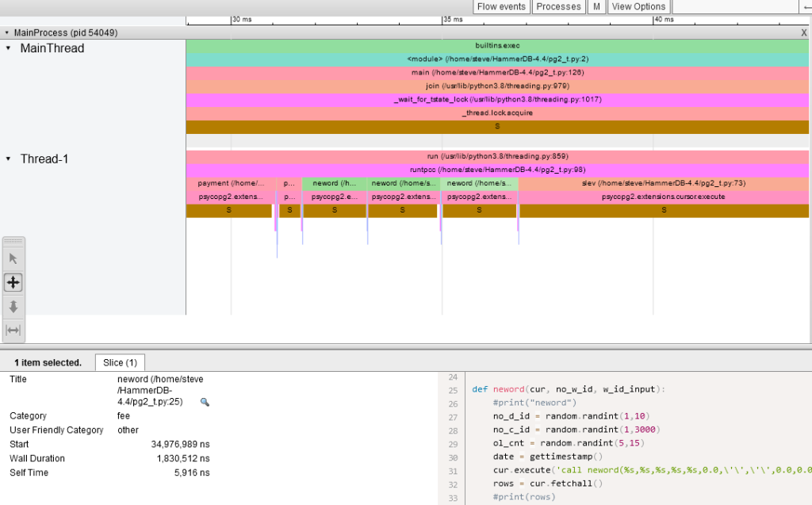Viewport: 812px width, 505px height.
Task: Click the magnifier icon beside the neword title
Action: click(205, 403)
